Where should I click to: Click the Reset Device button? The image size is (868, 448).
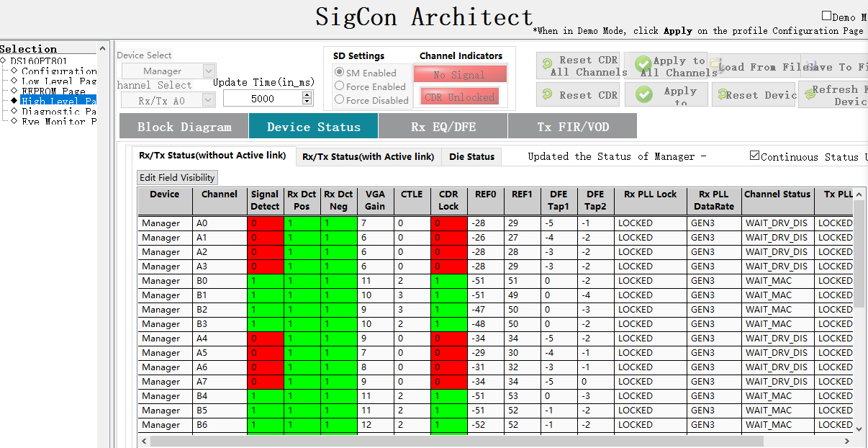(754, 94)
